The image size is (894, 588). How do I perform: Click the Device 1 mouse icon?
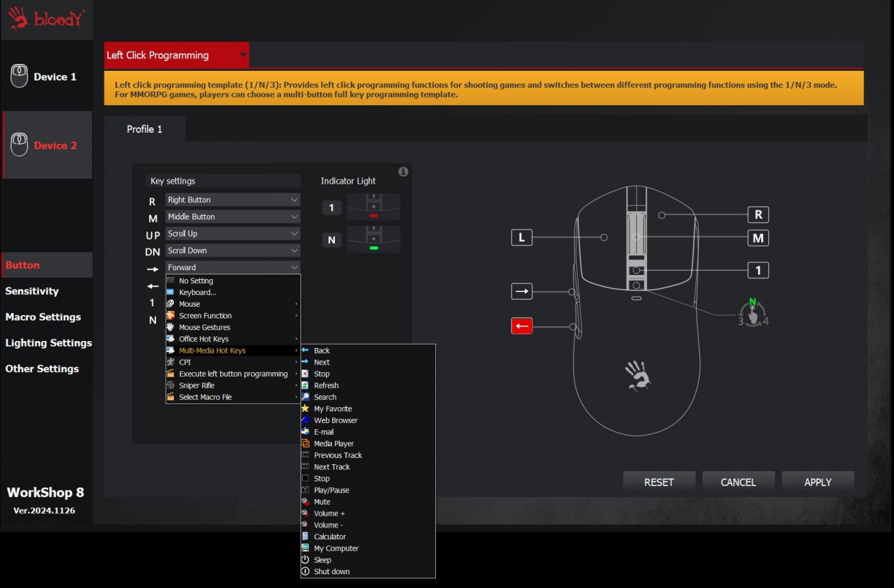coord(19,76)
